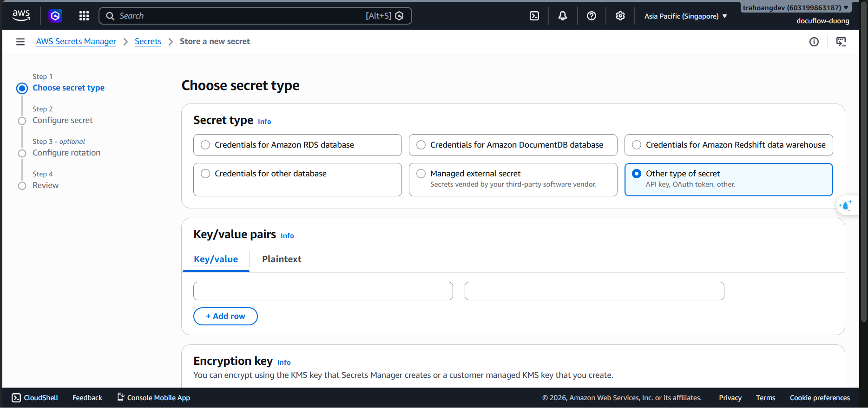
Task: Select Credentials for other database
Action: (x=297, y=180)
